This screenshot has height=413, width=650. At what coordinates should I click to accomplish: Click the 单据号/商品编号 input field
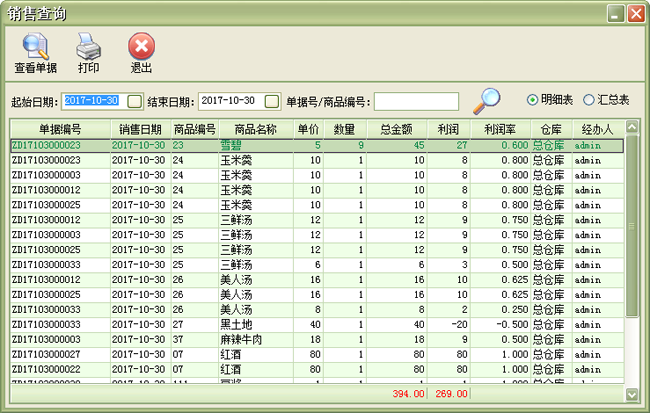416,102
